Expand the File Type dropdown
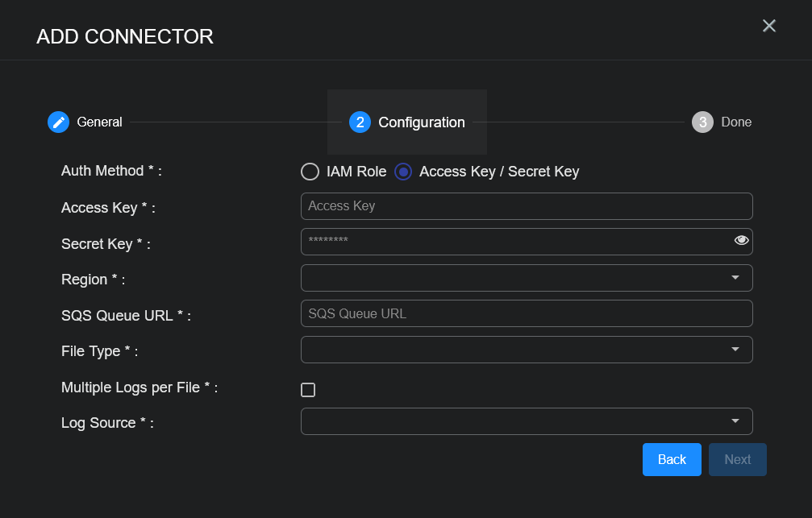This screenshot has height=518, width=812. (x=516, y=350)
